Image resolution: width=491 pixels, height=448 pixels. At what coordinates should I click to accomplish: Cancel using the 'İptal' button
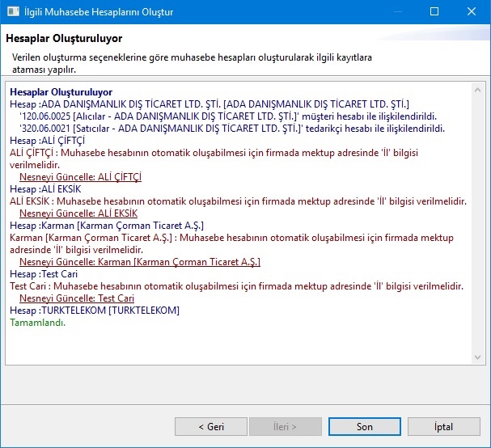(x=444, y=426)
